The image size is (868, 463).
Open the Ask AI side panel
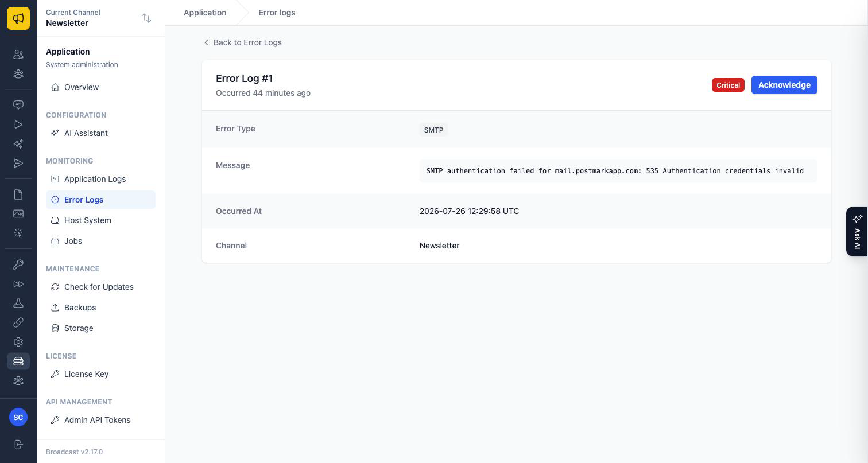(857, 231)
